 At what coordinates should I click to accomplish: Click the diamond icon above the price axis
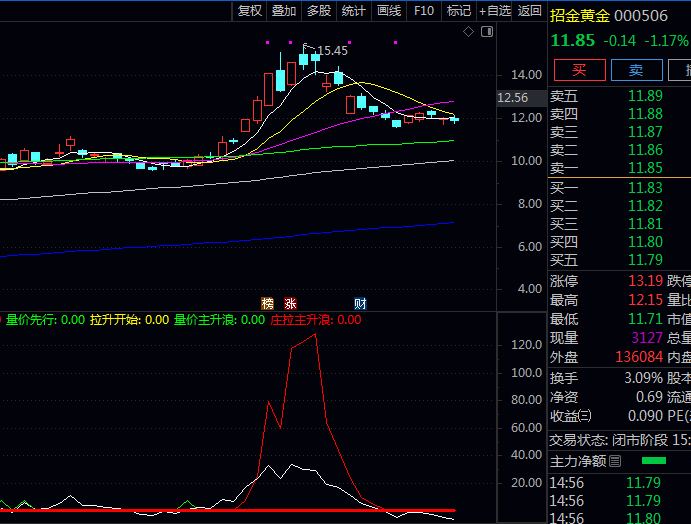(x=468, y=32)
